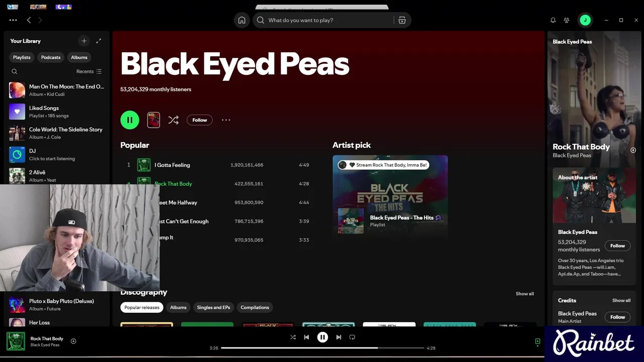Open Pluto x Baby Pluto (Deluxe) album
This screenshot has height=362, width=644.
click(x=57, y=305)
